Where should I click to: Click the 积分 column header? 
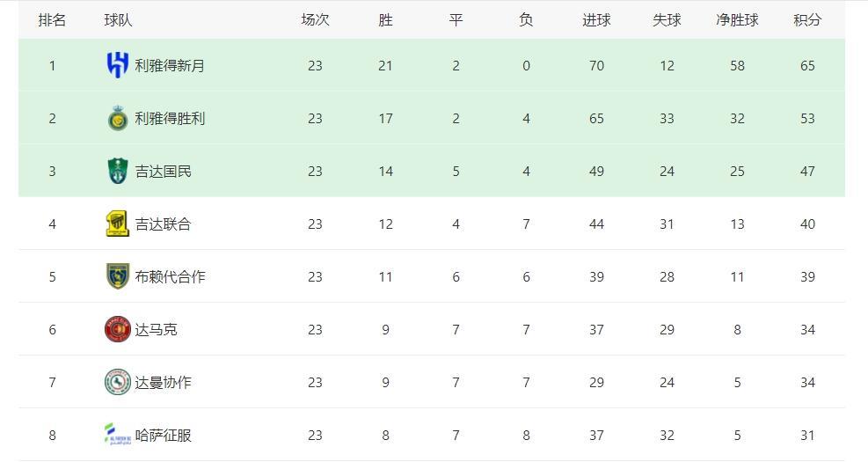coord(807,19)
